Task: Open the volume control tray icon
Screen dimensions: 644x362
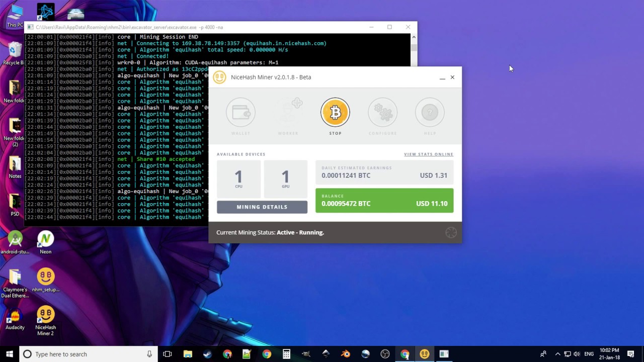Action: click(577, 354)
